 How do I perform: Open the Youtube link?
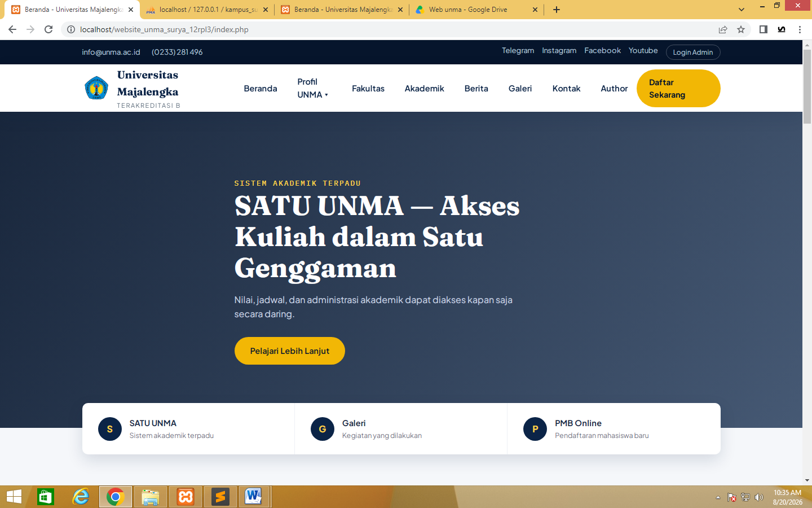pyautogui.click(x=643, y=50)
